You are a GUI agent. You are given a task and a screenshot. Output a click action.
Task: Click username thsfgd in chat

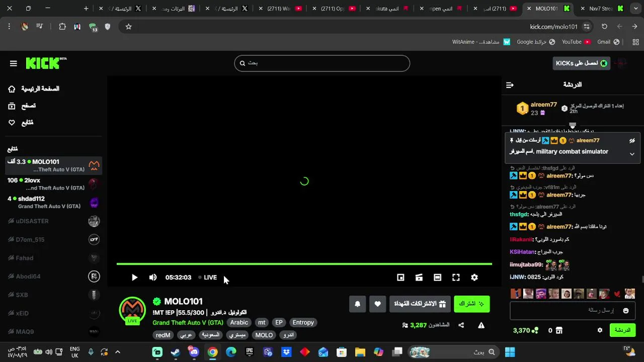click(518, 214)
